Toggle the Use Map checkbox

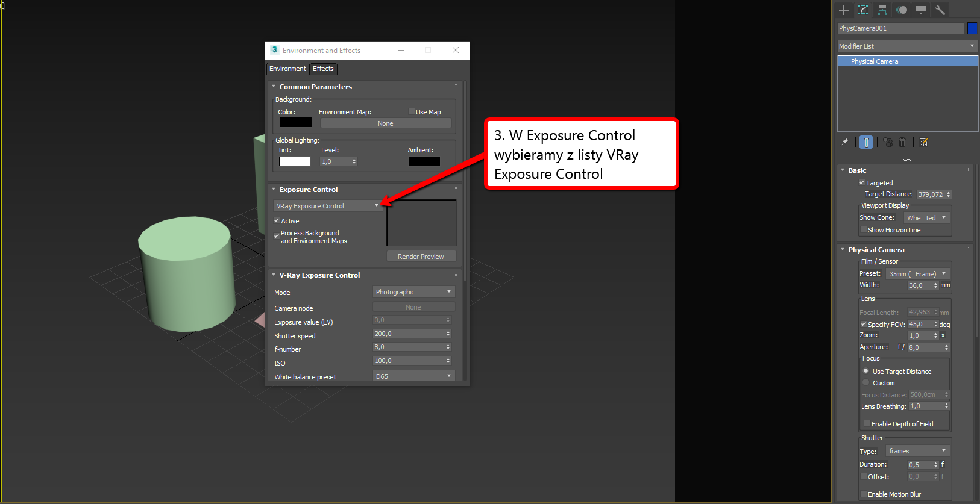[x=412, y=112]
